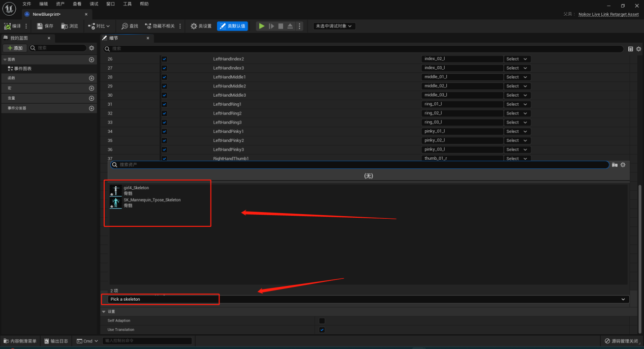Open Select dropdown for pinky_03_l bone
Viewport: 644px width, 349px height.
click(x=517, y=150)
